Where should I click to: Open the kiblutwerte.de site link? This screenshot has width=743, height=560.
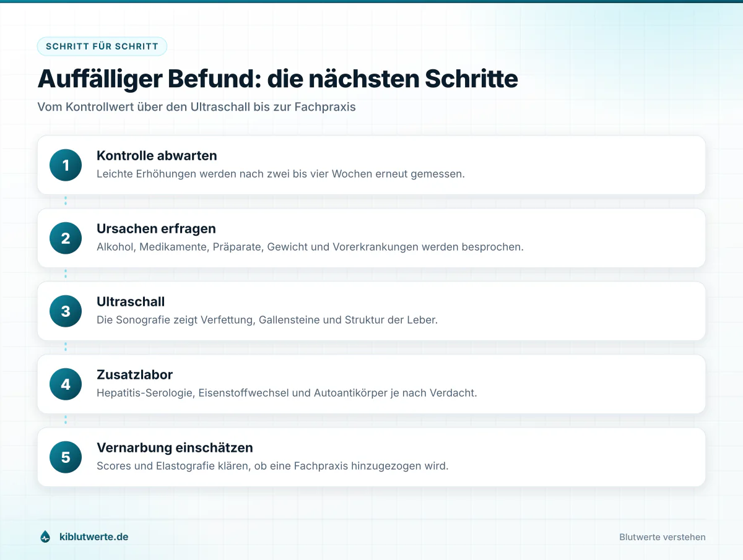tap(93, 537)
